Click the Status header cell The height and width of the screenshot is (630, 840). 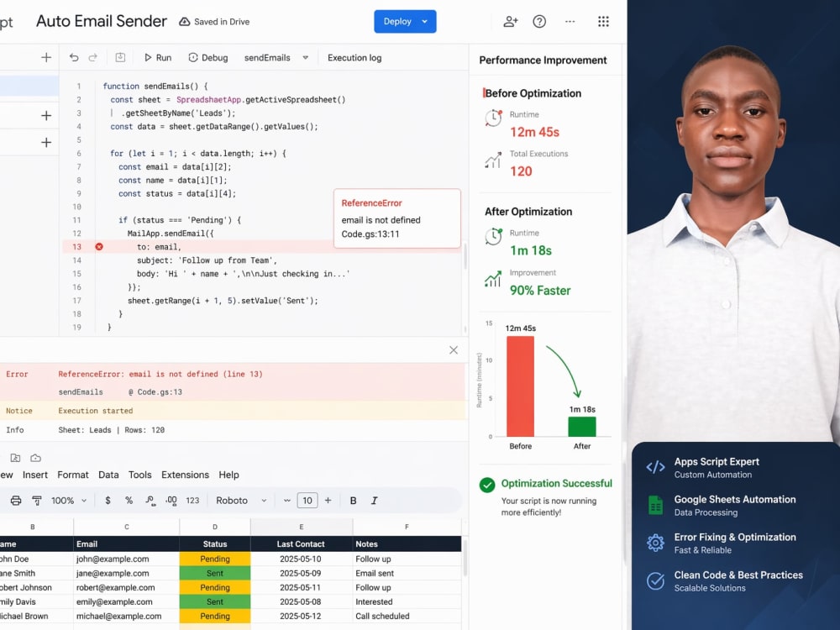(x=215, y=543)
